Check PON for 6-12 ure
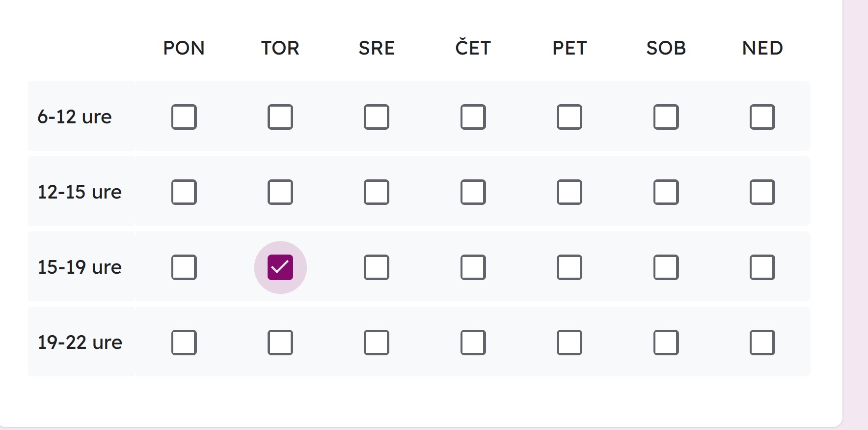This screenshot has height=430, width=868. pyautogui.click(x=184, y=117)
